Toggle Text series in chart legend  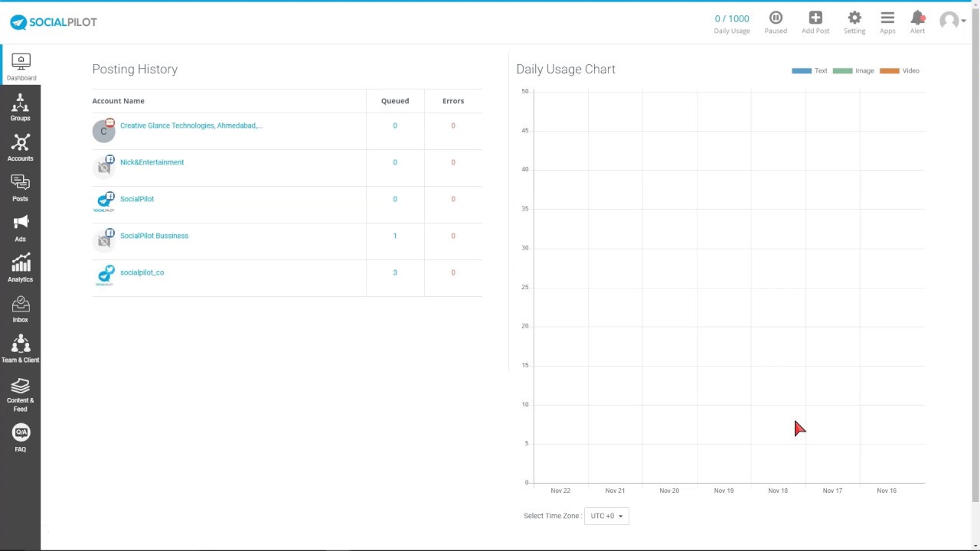[809, 70]
